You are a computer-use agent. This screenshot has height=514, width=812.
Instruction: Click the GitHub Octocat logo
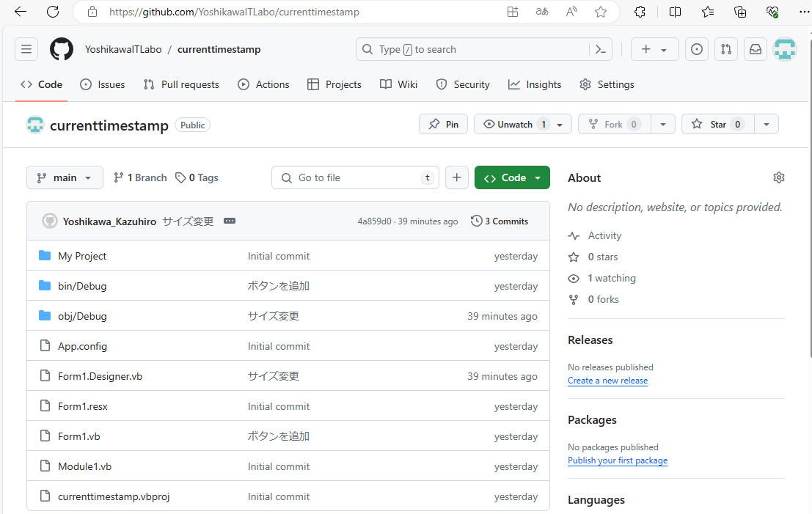pos(62,49)
